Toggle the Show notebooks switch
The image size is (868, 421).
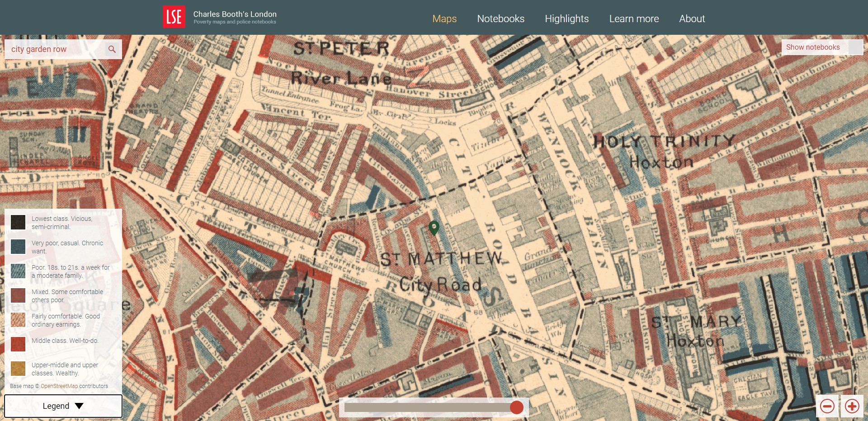(x=855, y=47)
